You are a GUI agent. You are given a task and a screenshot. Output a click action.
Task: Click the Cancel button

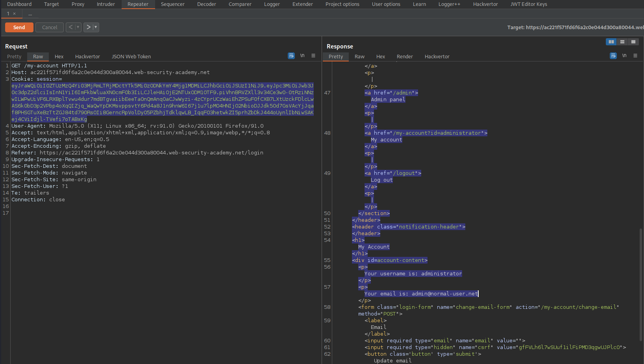pos(50,27)
